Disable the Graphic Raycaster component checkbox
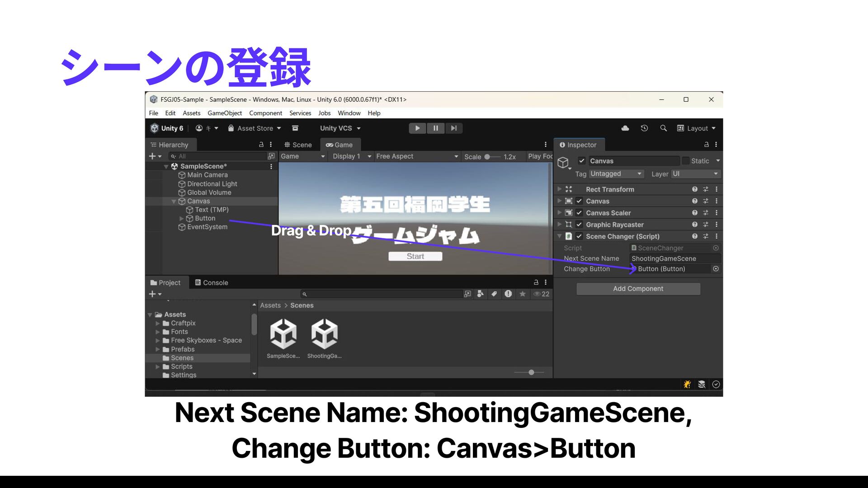 [579, 225]
